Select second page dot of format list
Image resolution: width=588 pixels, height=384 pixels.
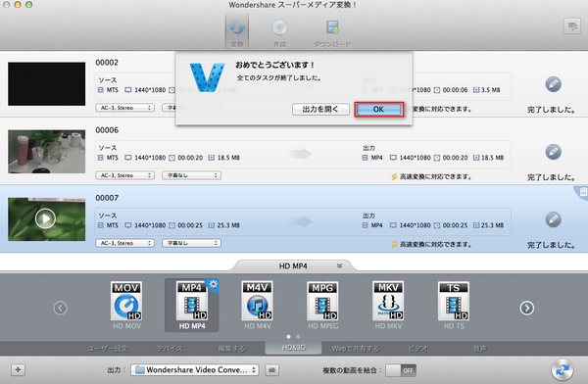(x=298, y=336)
